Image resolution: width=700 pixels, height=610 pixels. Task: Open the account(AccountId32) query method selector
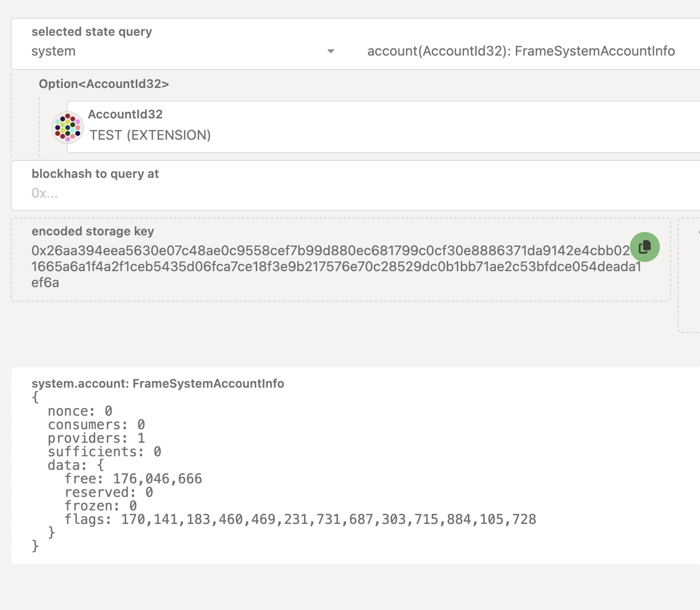pyautogui.click(x=521, y=51)
